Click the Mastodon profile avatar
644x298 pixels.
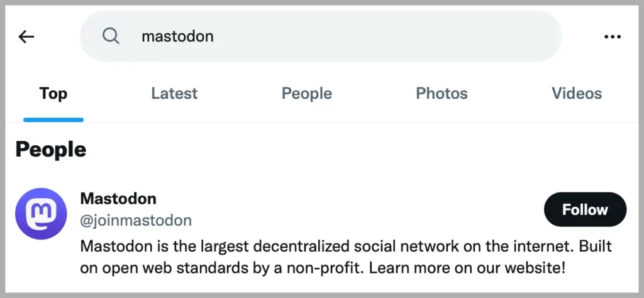click(x=41, y=214)
